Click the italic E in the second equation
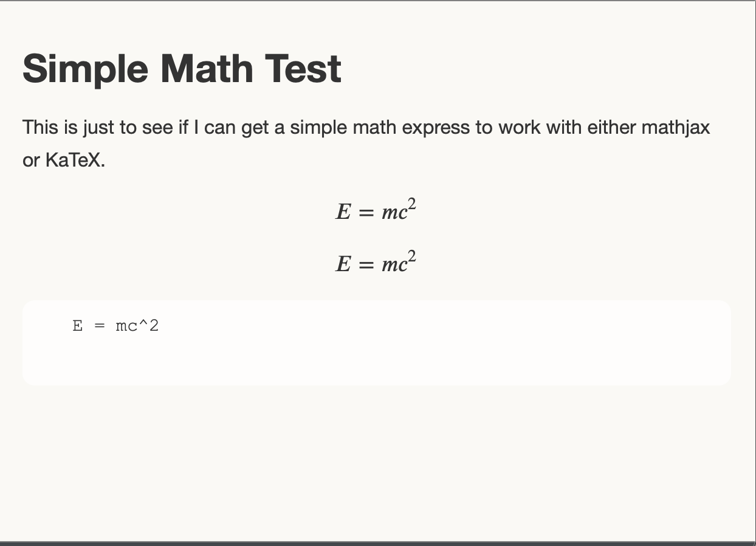Viewport: 756px width, 546px height. pyautogui.click(x=343, y=264)
